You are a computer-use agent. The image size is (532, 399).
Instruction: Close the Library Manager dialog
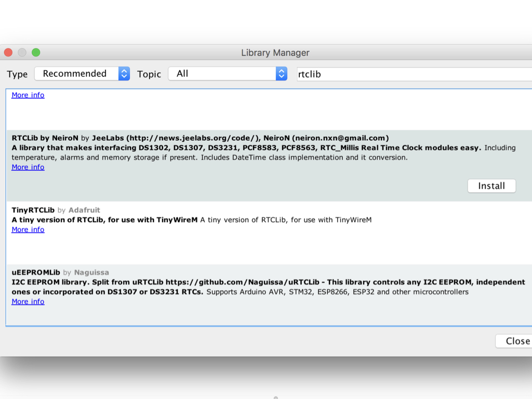point(515,341)
